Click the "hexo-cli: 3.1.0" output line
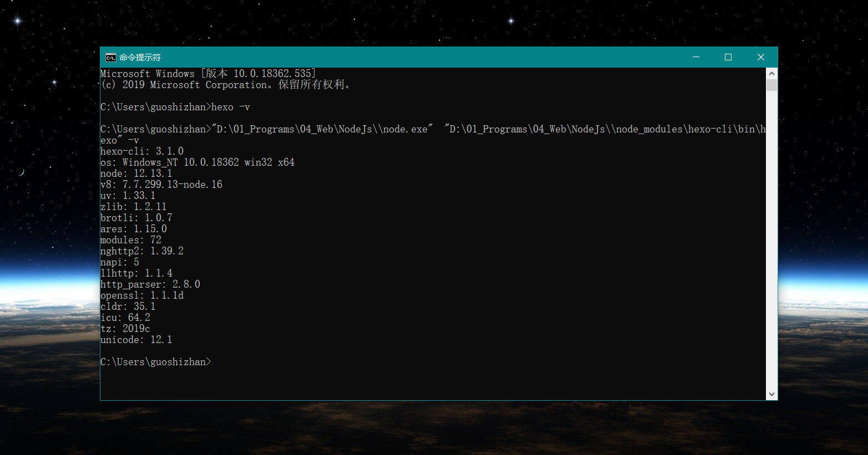Image resolution: width=868 pixels, height=455 pixels. (x=142, y=151)
